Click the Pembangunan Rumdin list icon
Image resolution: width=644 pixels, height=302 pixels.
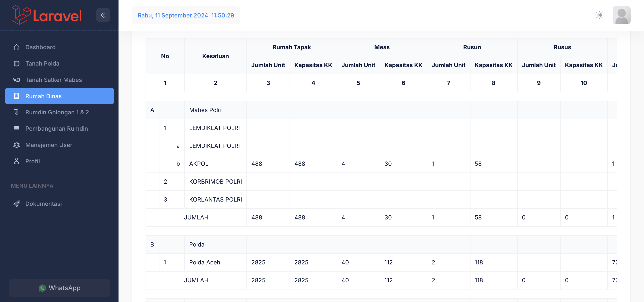17,128
